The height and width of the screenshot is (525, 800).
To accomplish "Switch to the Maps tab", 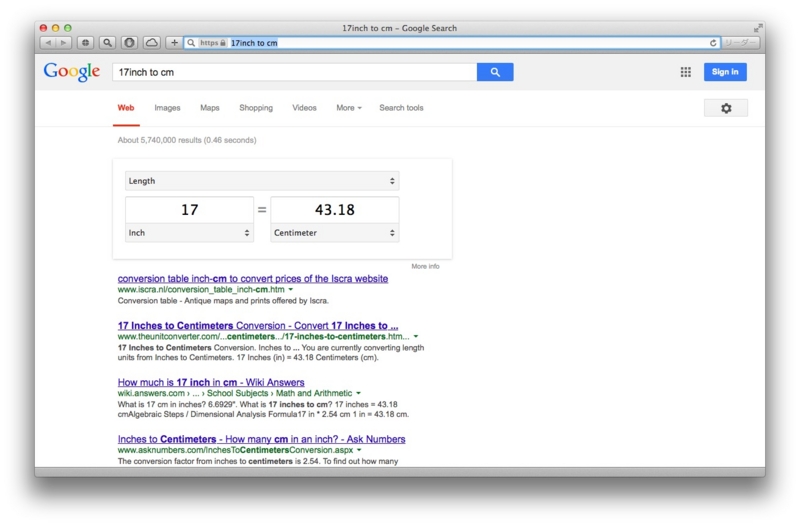I will (210, 108).
